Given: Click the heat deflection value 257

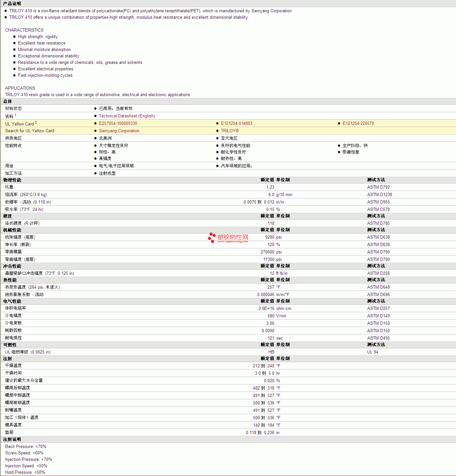Looking at the screenshot, I should (x=271, y=287).
